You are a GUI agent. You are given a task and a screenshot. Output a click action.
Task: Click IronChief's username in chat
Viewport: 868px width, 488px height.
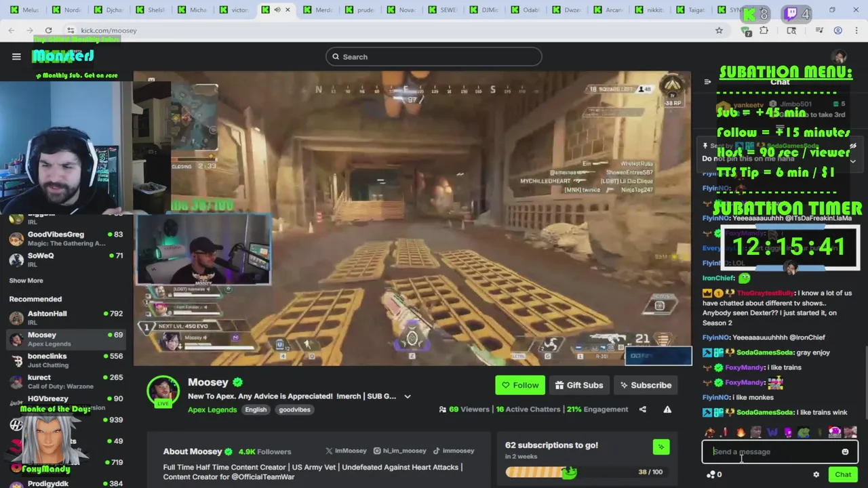tap(718, 278)
